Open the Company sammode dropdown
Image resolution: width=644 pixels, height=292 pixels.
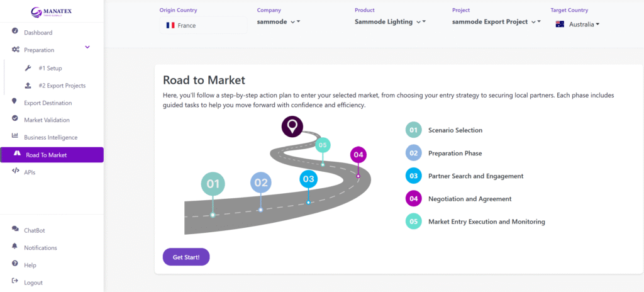click(279, 21)
